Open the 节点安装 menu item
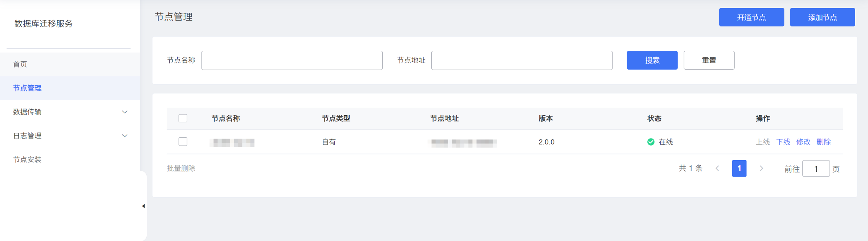The image size is (868, 241). [27, 159]
